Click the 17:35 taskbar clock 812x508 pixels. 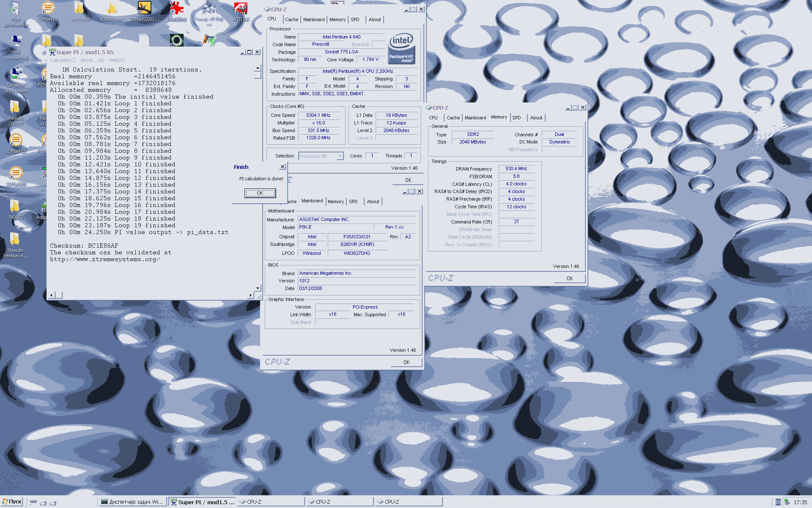point(800,502)
